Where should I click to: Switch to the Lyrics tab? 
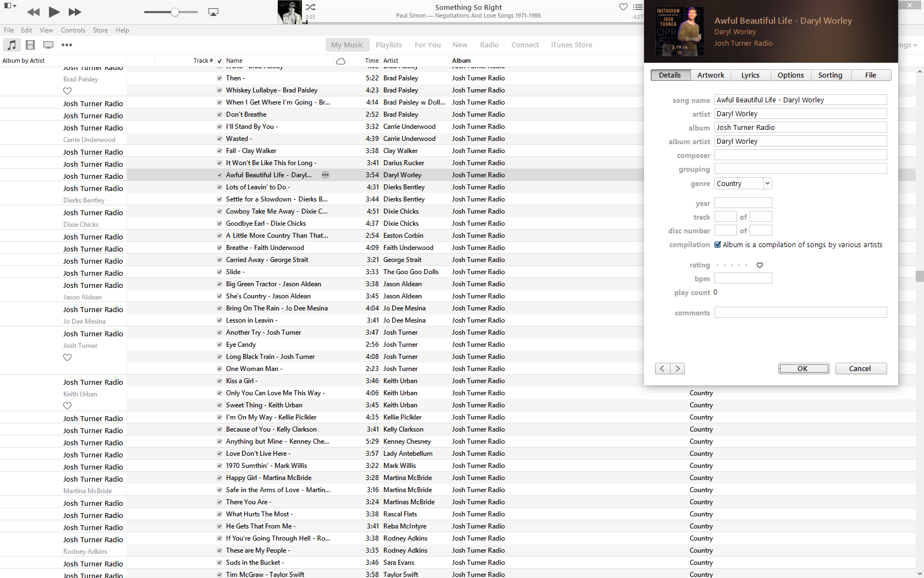click(x=750, y=75)
